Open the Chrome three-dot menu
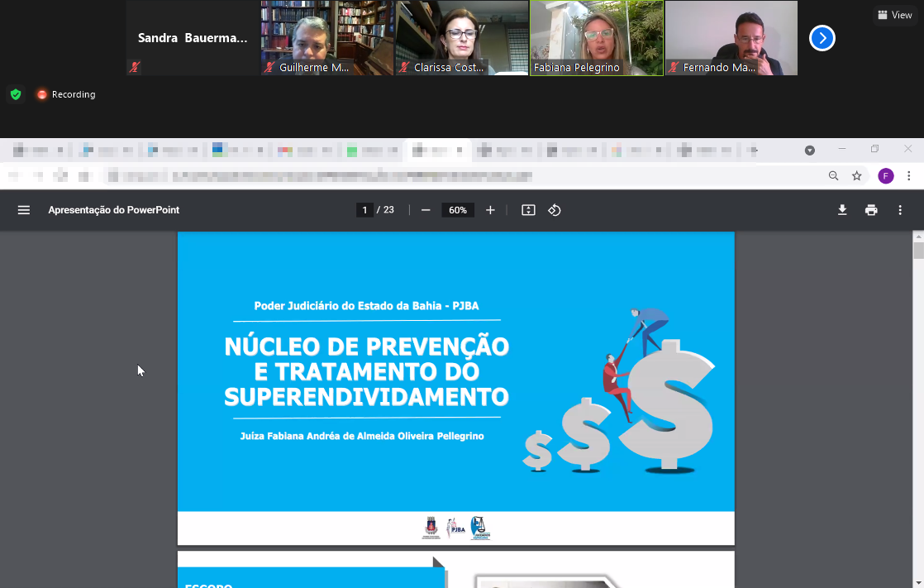 click(x=908, y=175)
